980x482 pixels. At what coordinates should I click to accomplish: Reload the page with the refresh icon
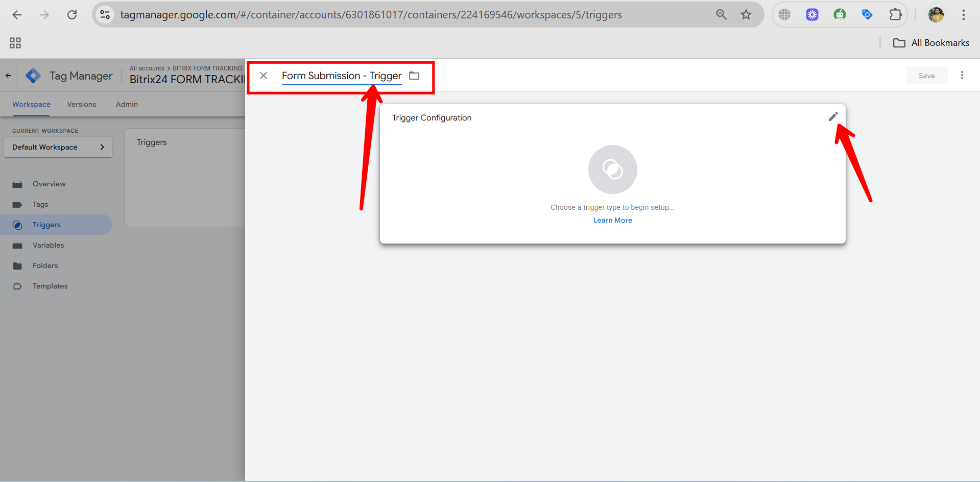coord(72,15)
